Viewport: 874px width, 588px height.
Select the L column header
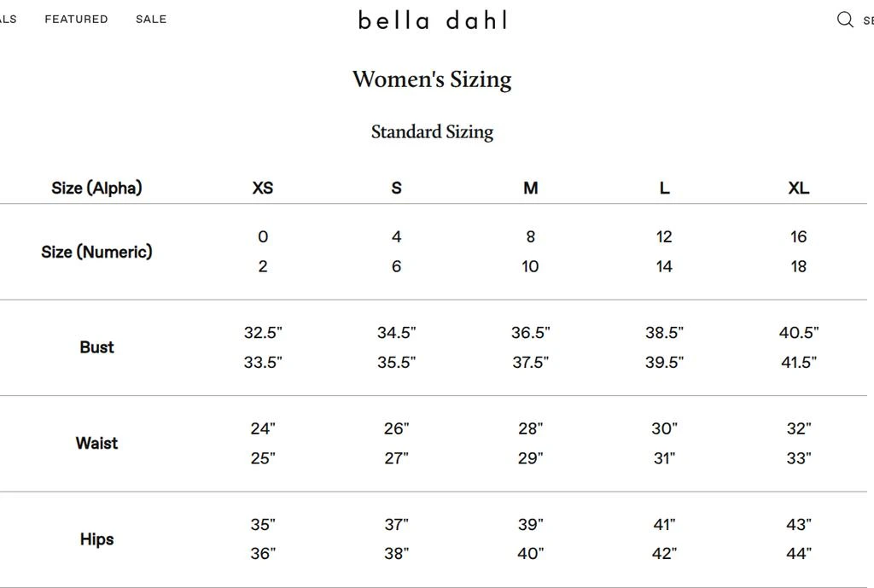tap(664, 188)
